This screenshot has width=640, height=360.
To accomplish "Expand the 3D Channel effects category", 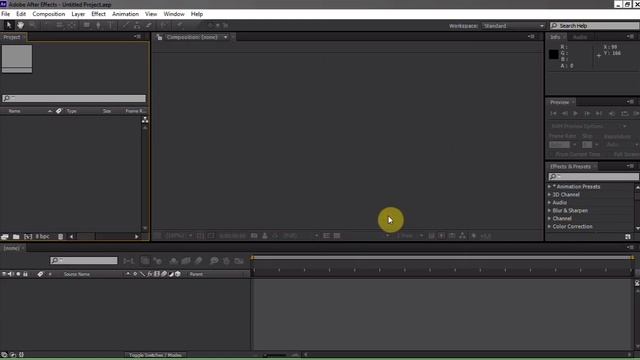I will (x=549, y=195).
